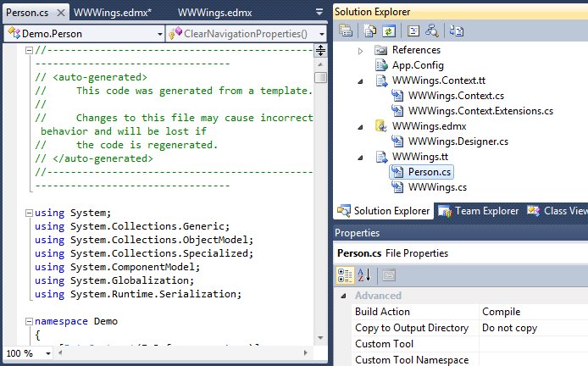The image size is (588, 366).
Task: Click the last Solution Explorer toolbar icon
Action: pyautogui.click(x=457, y=31)
